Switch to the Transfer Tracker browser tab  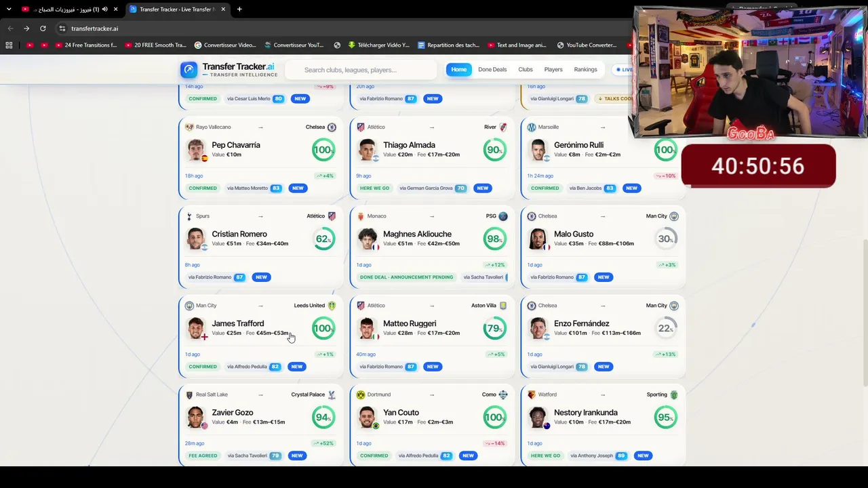point(178,9)
